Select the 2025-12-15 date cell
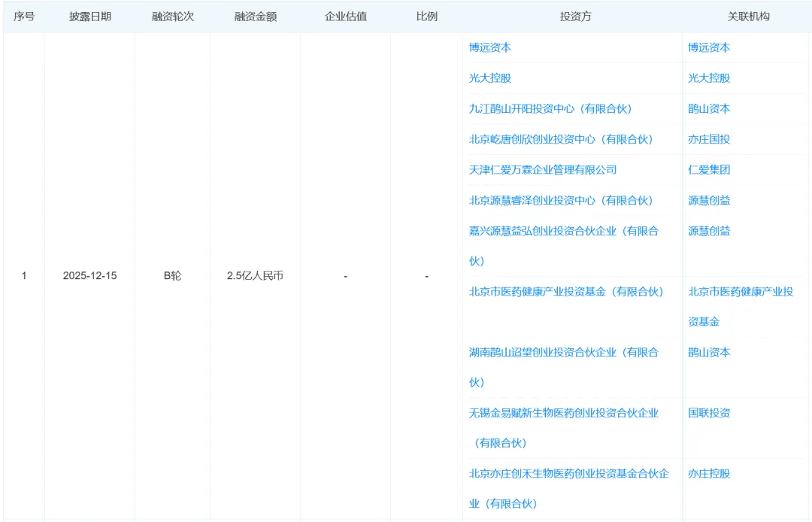 (89, 276)
